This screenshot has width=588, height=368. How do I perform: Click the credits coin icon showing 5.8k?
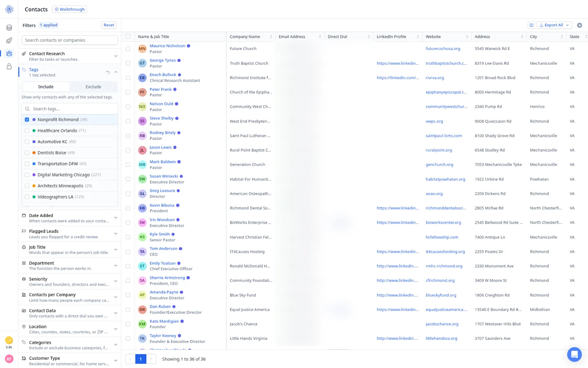9,340
